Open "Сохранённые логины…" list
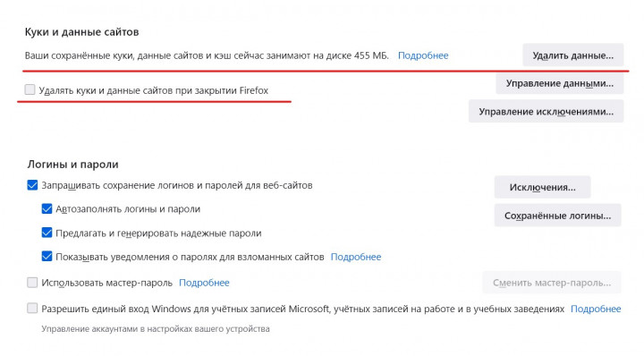The height and width of the screenshot is (356, 644). click(x=558, y=216)
